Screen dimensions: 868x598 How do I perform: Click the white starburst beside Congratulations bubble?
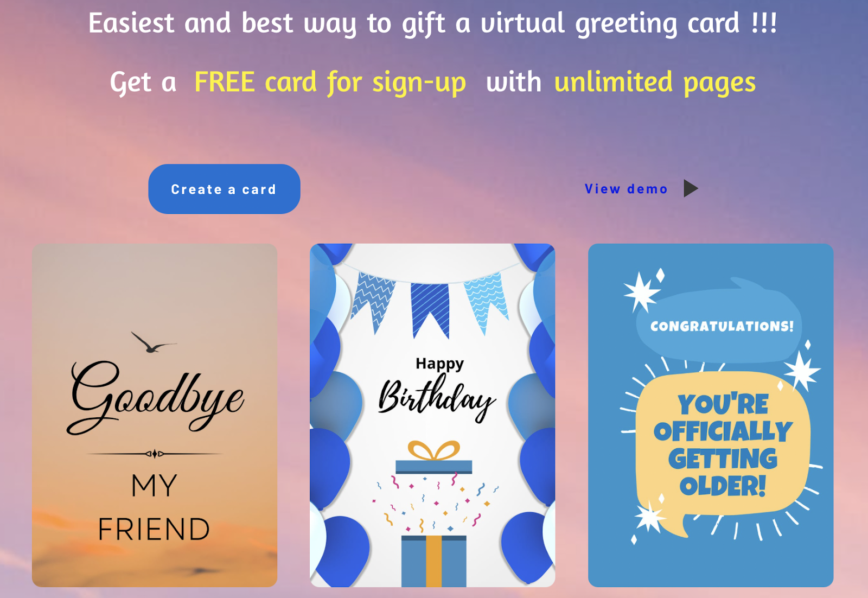(x=642, y=292)
